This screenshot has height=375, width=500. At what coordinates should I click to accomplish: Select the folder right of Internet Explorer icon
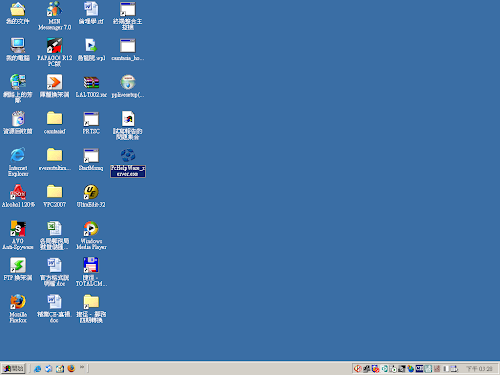click(x=54, y=155)
